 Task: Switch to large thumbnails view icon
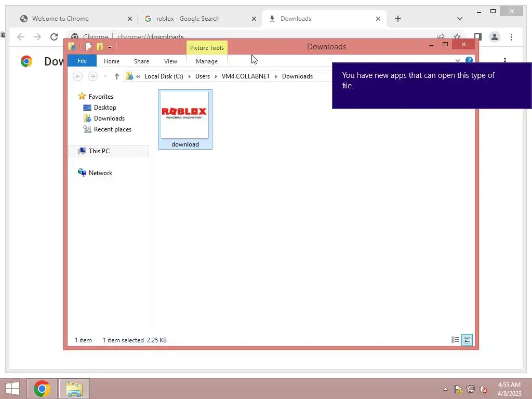point(467,340)
